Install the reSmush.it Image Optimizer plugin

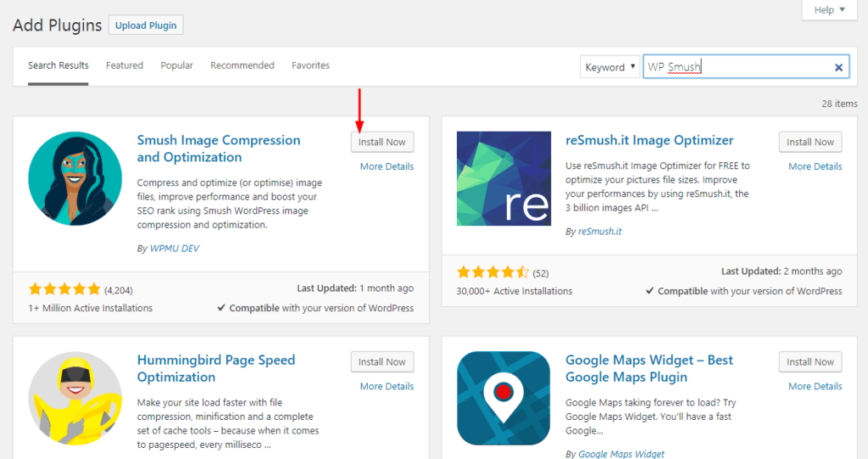810,142
